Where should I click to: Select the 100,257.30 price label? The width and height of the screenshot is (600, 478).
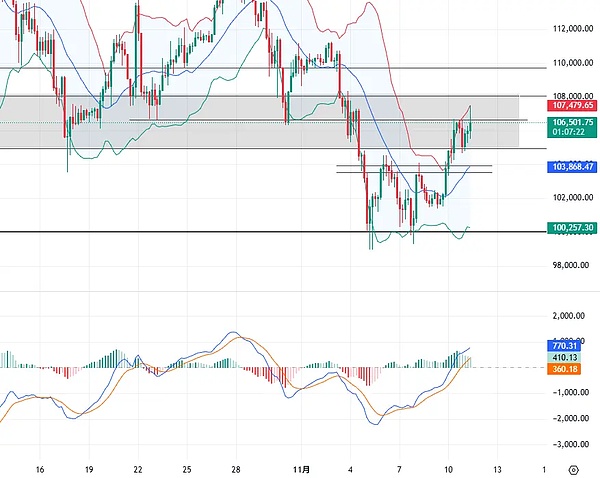point(573,229)
